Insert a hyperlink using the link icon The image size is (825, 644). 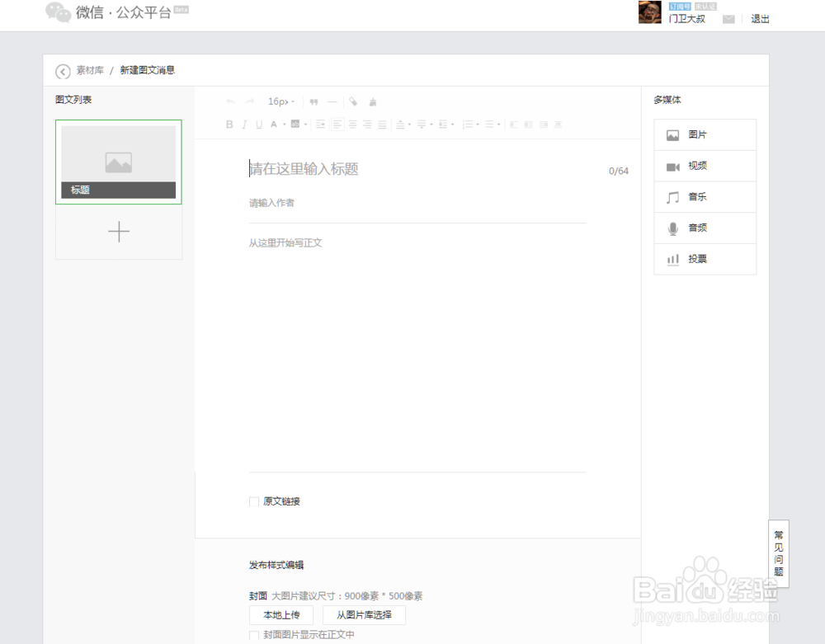click(x=354, y=101)
